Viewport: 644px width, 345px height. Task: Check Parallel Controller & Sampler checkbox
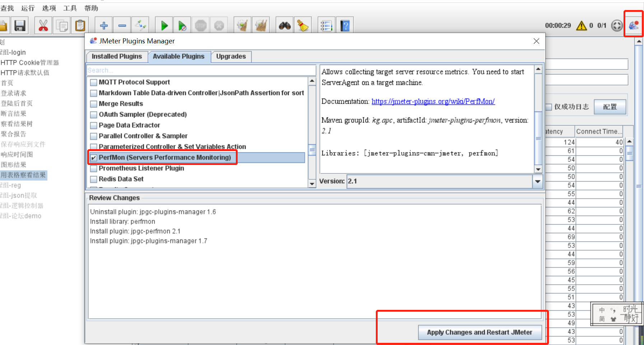[94, 136]
